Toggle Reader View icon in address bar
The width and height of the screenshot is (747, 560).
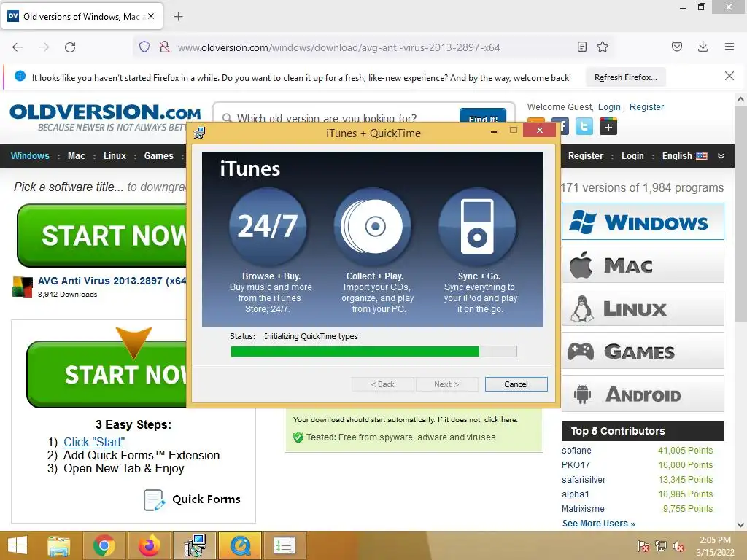581,47
